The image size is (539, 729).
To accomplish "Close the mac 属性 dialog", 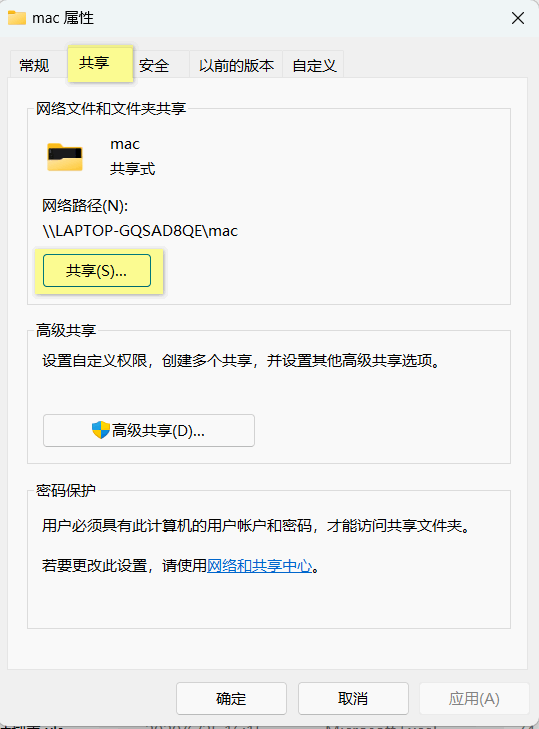I will pos(518,18).
